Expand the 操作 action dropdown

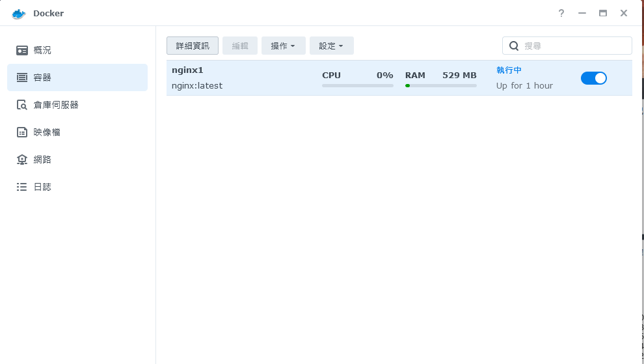pyautogui.click(x=283, y=46)
